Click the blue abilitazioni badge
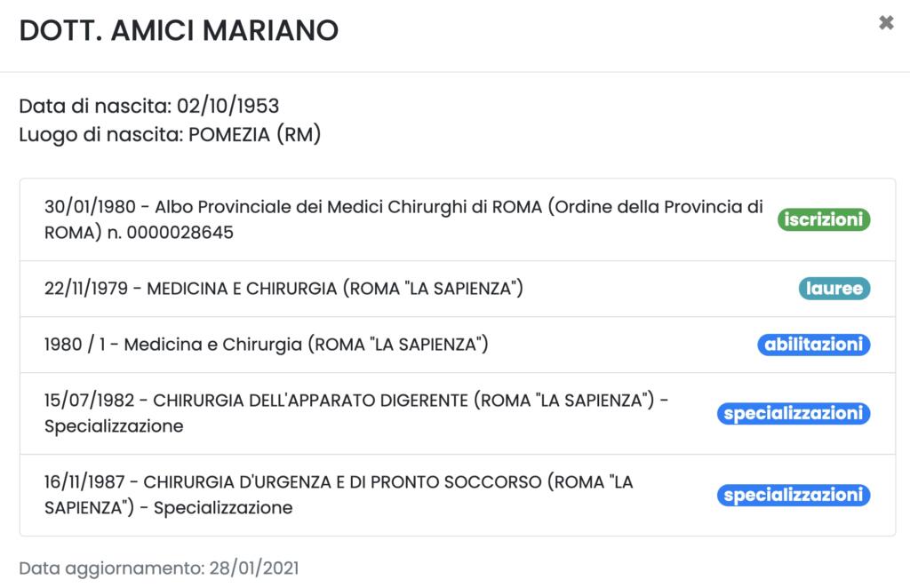This screenshot has width=910, height=588. point(814,345)
